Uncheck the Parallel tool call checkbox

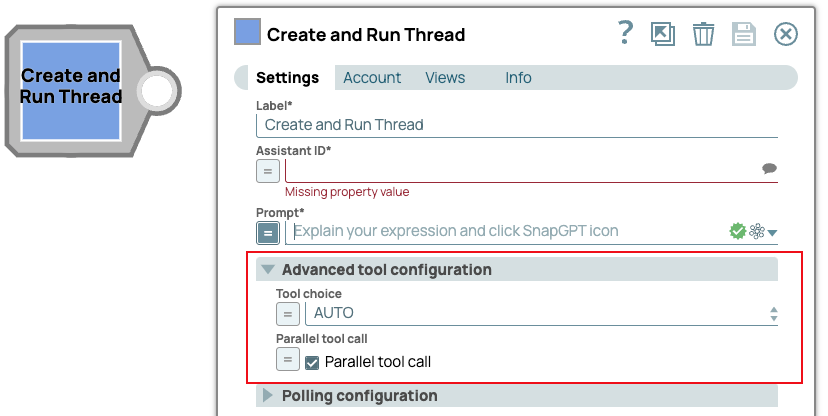point(312,362)
